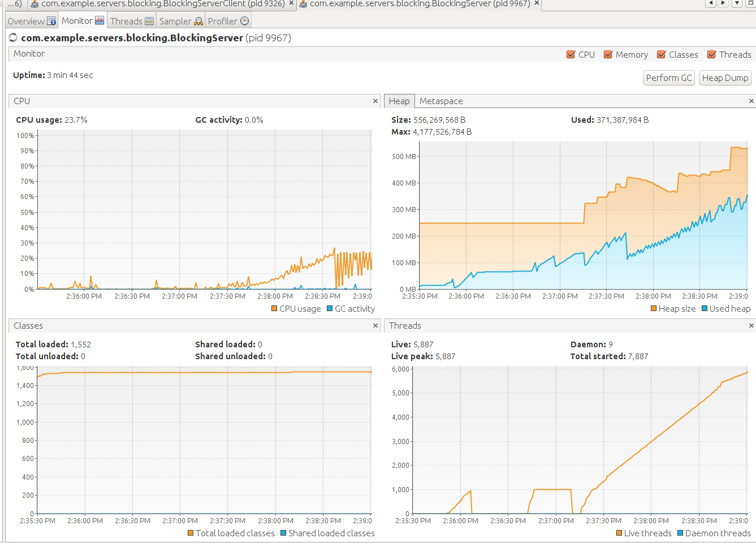The width and height of the screenshot is (756, 543).
Task: Click the Shared loaded classes legend swatch
Action: pos(283,533)
